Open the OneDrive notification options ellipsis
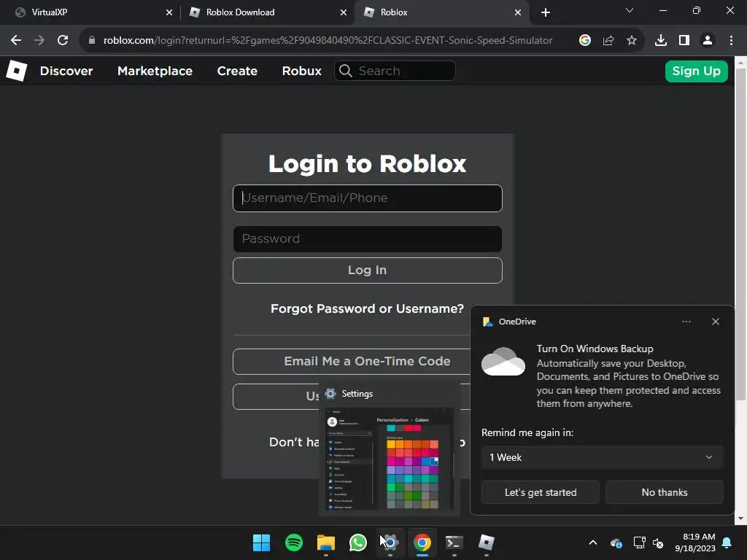The image size is (747, 560). [x=686, y=322]
